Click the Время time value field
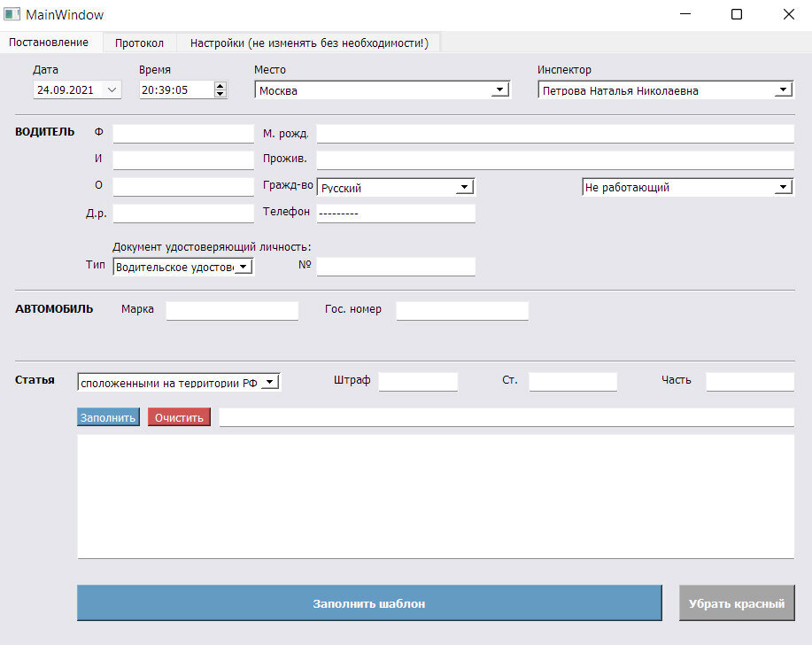Screen dimensions: 812x645 [x=176, y=90]
